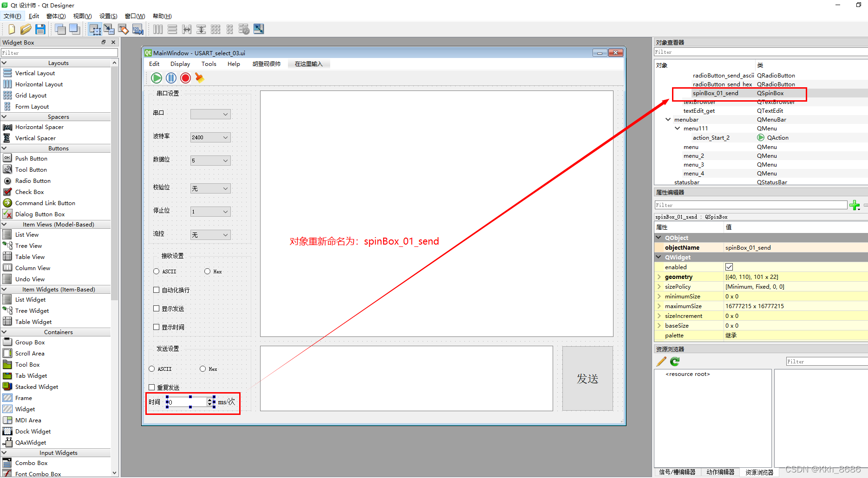Click Lay Out Vertically toolbar icon
868x478 pixels.
coord(172,29)
